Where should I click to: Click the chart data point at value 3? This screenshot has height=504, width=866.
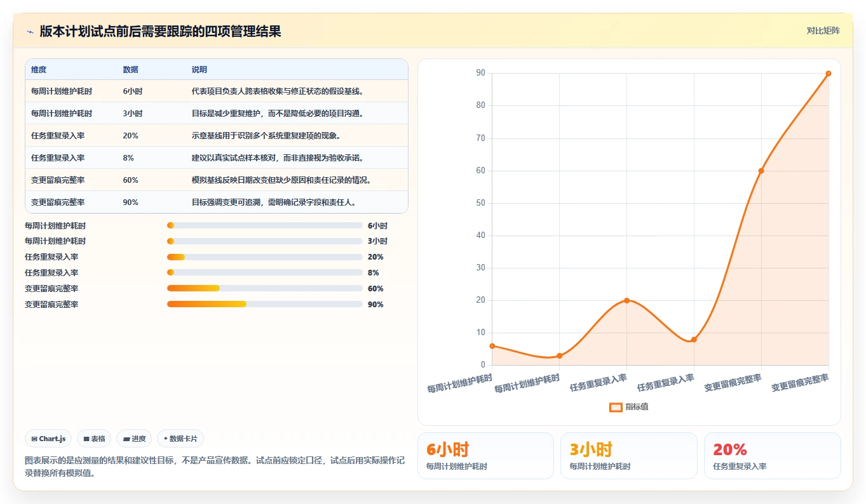pos(559,355)
